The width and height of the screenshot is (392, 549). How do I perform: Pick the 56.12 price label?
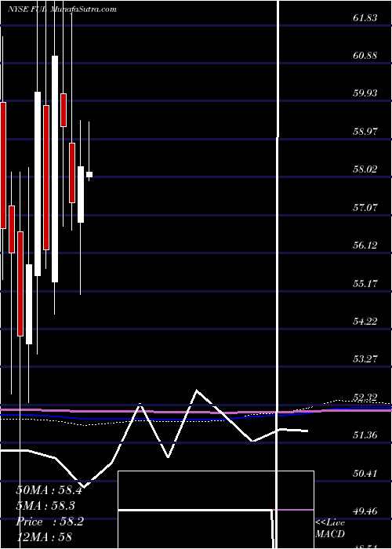click(x=365, y=245)
